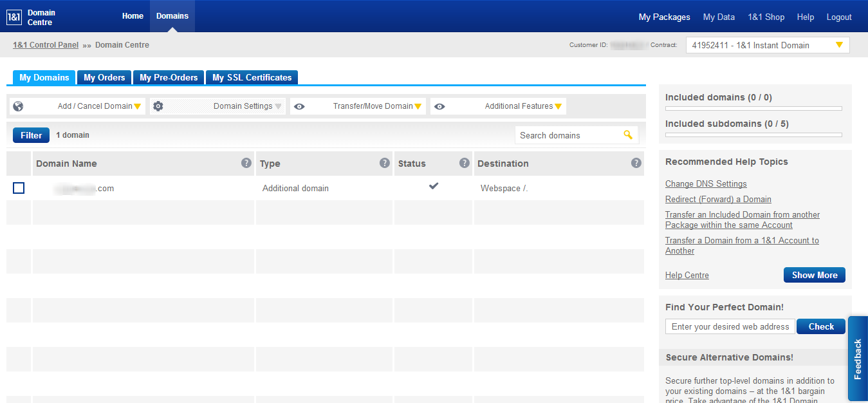Click the globe icon next to Add / Cancel Domain
The width and height of the screenshot is (868, 403).
tap(17, 106)
